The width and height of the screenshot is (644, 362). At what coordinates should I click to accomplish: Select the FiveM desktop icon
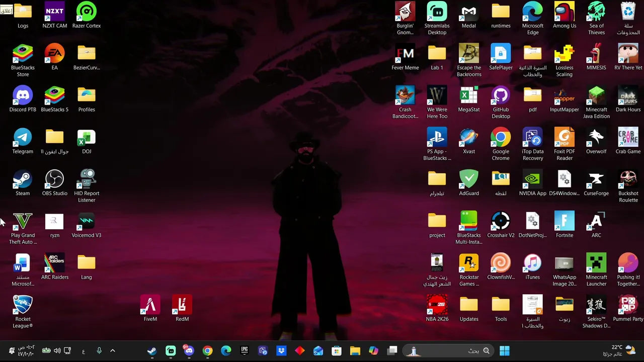coord(150,309)
